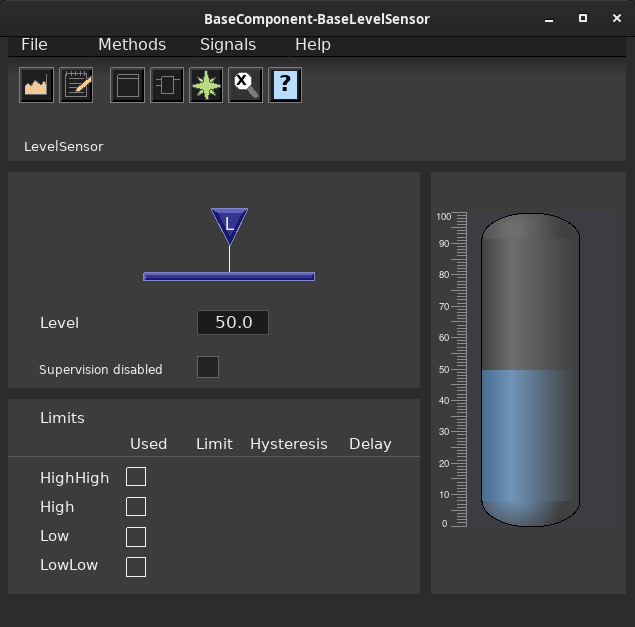Open help via question mark icon
This screenshot has height=627, width=635.
coord(285,85)
